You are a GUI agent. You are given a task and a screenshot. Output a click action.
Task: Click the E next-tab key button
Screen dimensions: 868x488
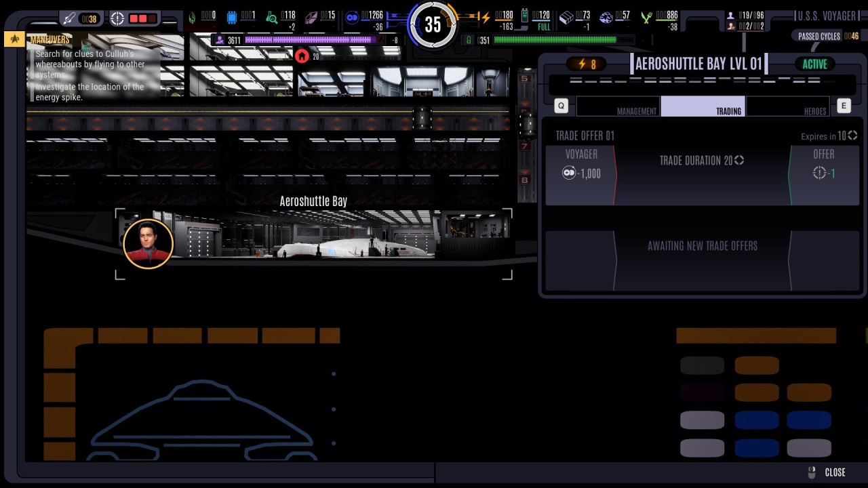coord(844,106)
